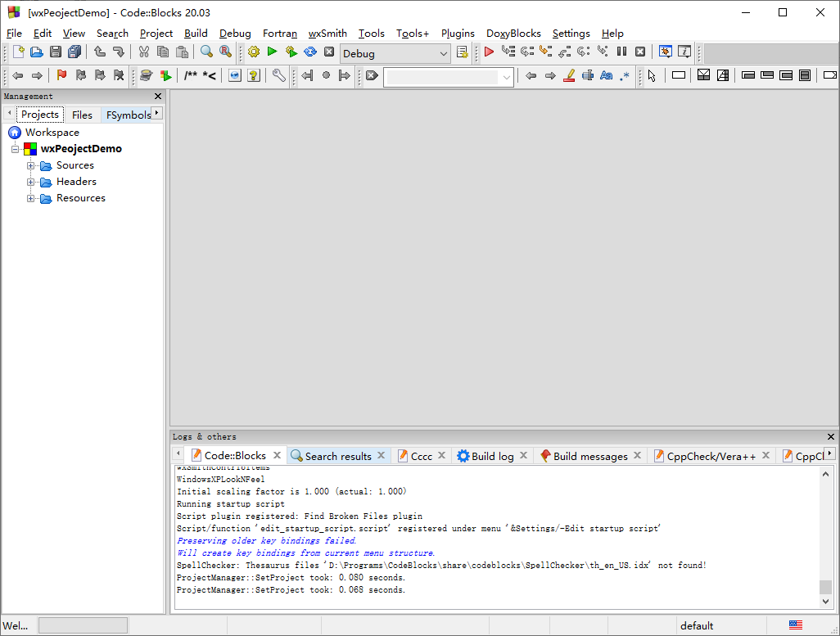Screen dimensions: 840x636
Task: Insert a DoxyBlocks block comment
Action: [190, 75]
